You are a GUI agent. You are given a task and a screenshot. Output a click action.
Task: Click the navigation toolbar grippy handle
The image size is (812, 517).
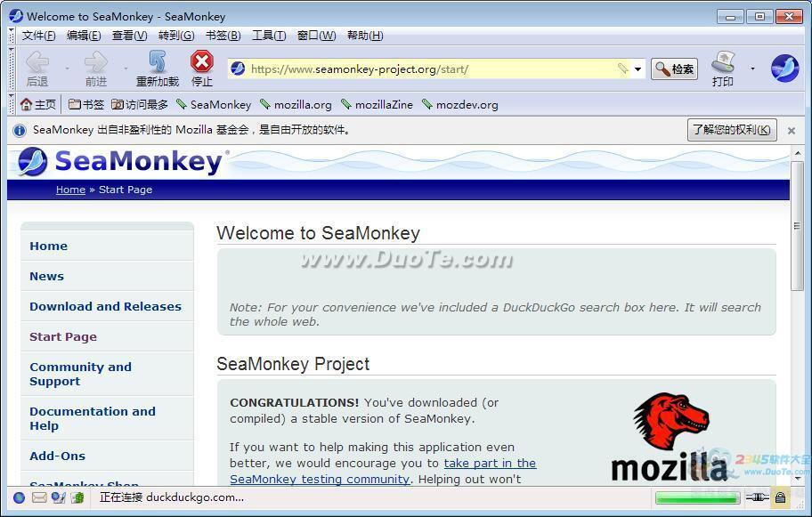[x=12, y=69]
